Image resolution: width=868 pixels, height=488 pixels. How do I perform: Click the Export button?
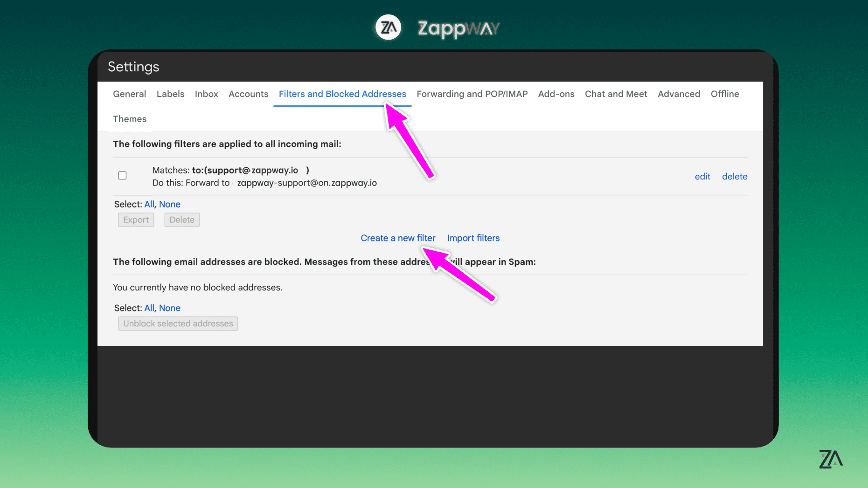(x=136, y=220)
